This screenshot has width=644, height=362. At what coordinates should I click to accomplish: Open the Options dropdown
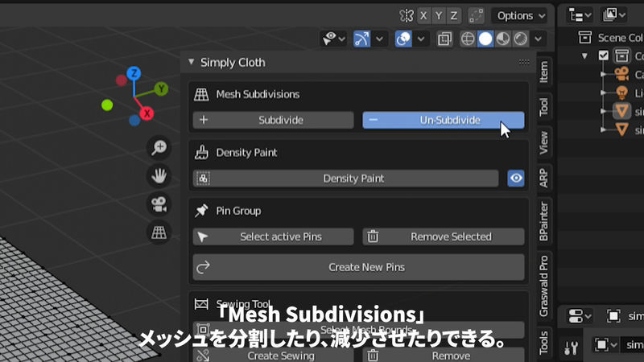[x=520, y=16]
